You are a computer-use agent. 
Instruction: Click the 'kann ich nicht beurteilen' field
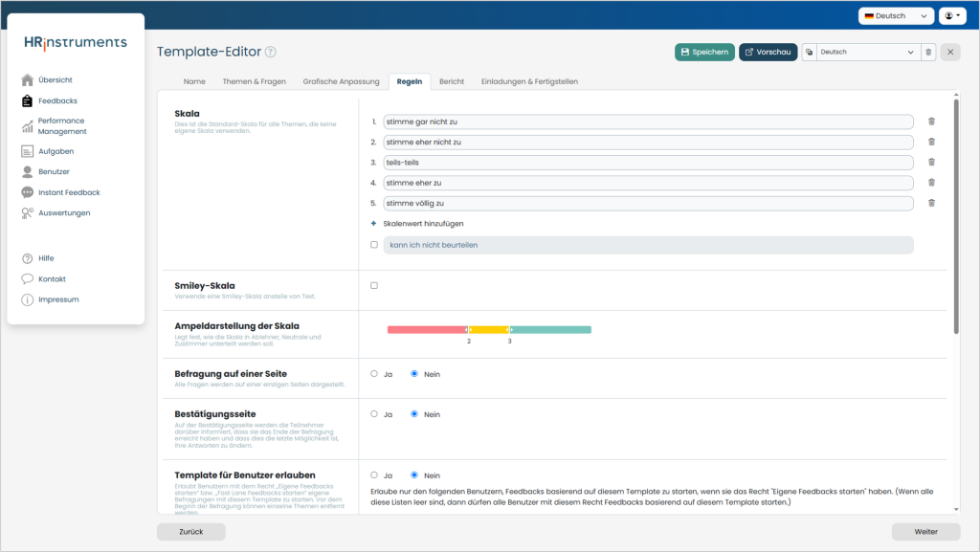click(648, 245)
